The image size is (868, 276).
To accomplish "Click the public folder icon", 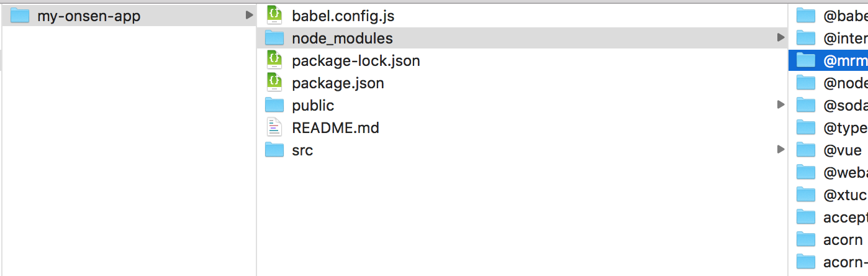I will point(274,105).
